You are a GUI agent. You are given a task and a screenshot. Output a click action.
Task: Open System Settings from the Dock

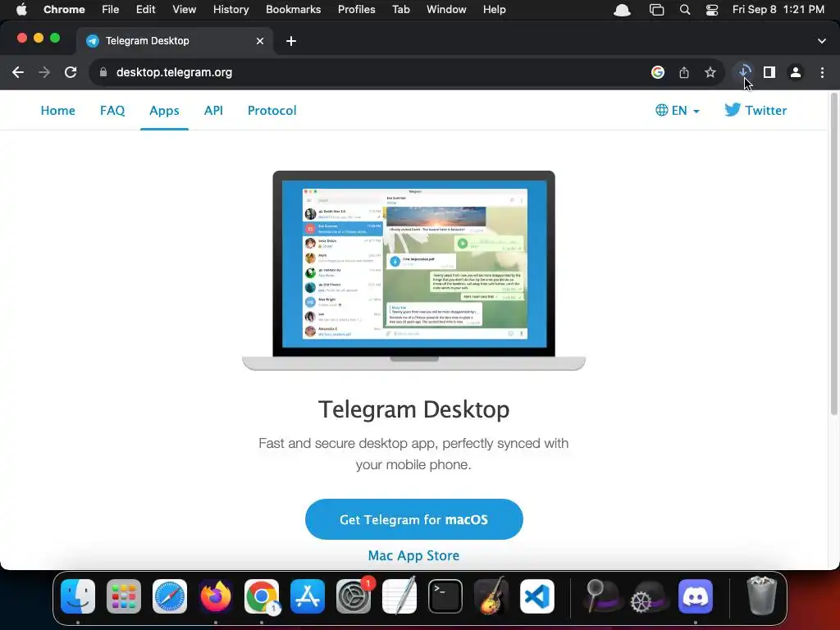tap(354, 596)
